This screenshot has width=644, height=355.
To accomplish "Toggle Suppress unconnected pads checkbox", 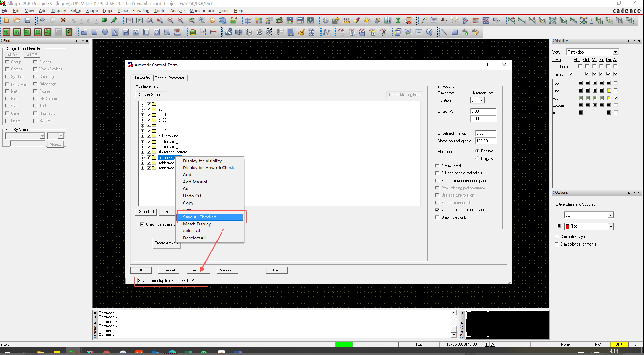I will tap(437, 181).
